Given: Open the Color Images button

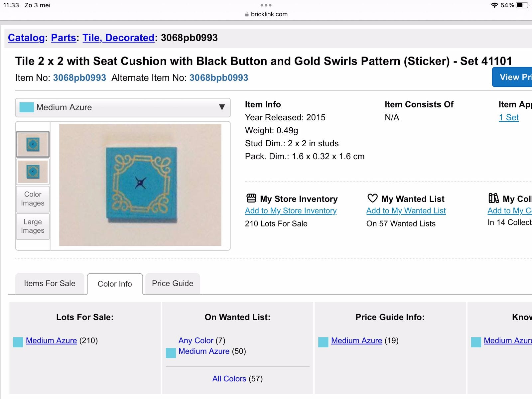Looking at the screenshot, I should coord(33,199).
